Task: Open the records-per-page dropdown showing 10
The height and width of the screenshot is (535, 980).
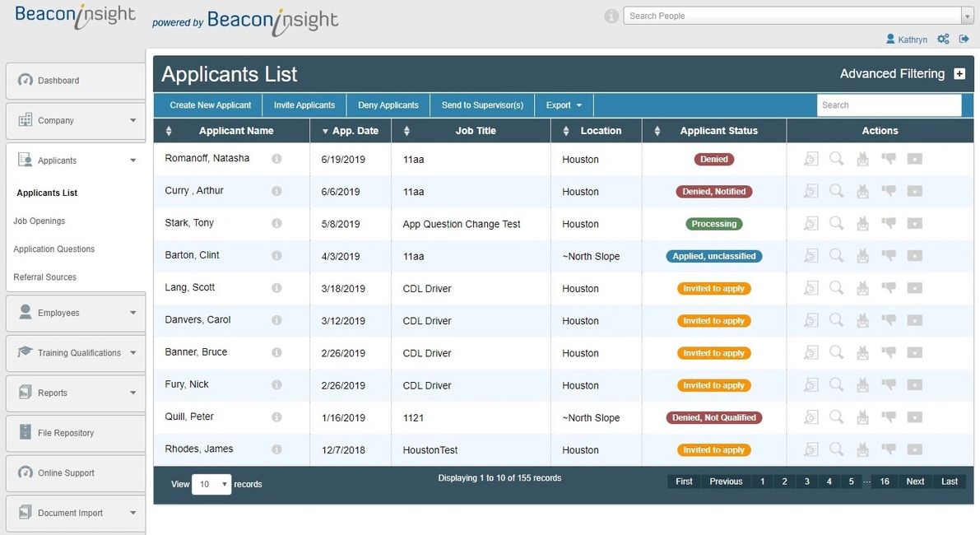Action: [211, 484]
